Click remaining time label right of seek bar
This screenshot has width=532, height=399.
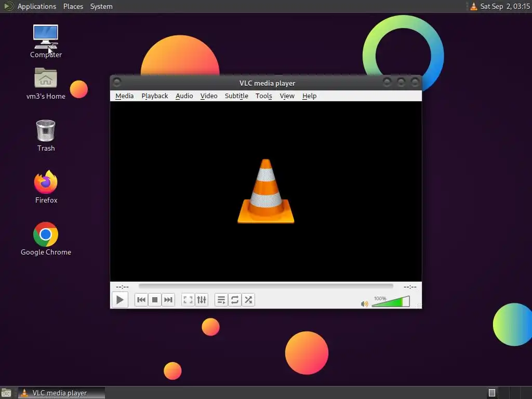click(x=410, y=287)
